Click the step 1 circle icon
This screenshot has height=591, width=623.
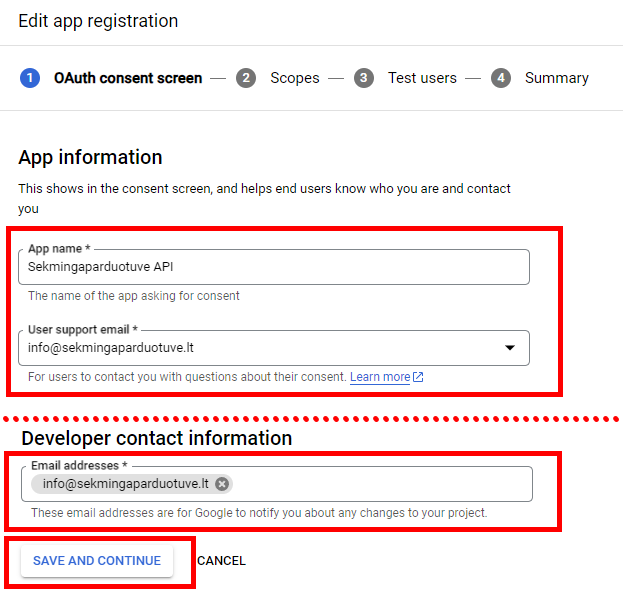point(30,78)
